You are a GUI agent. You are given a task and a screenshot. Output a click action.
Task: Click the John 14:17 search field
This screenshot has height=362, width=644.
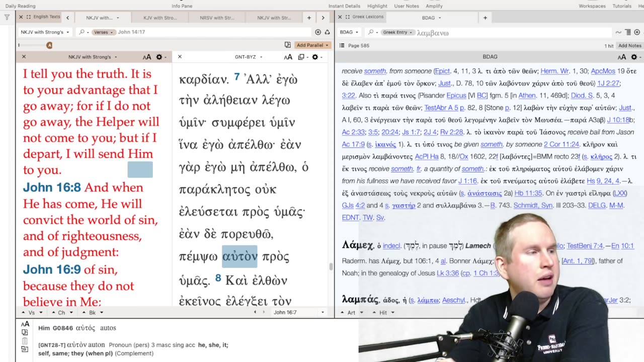click(x=214, y=32)
